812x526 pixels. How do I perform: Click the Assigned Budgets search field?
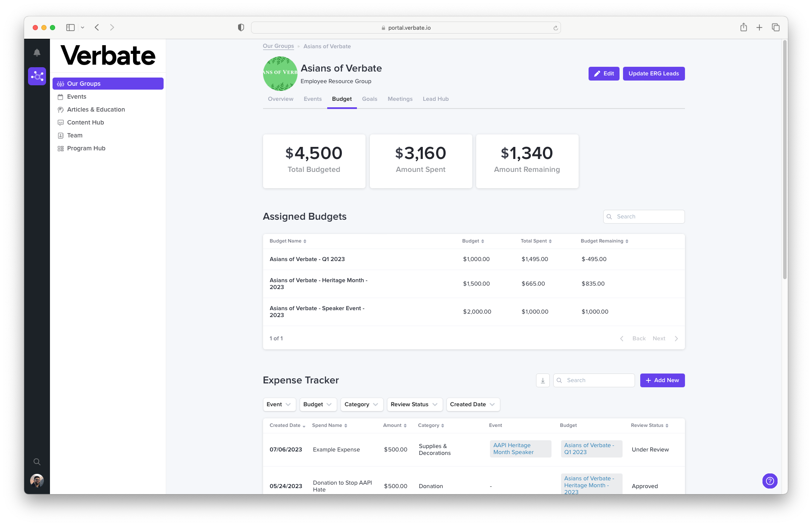point(644,216)
